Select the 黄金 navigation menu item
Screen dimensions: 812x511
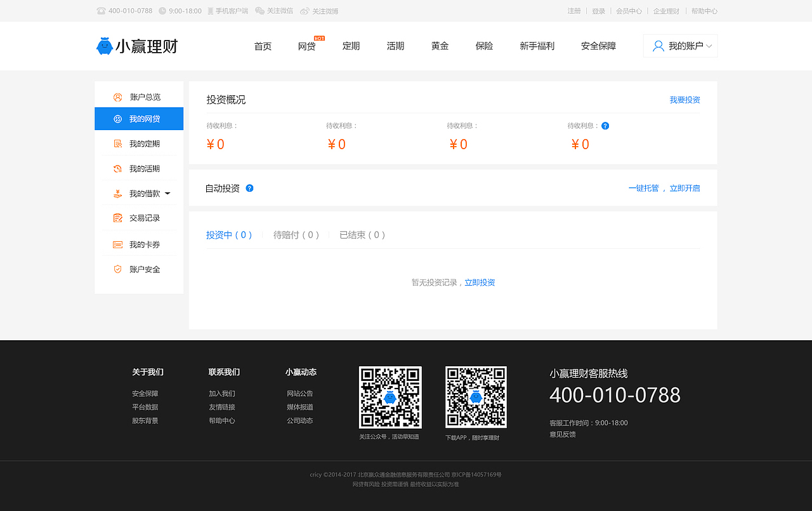(440, 46)
